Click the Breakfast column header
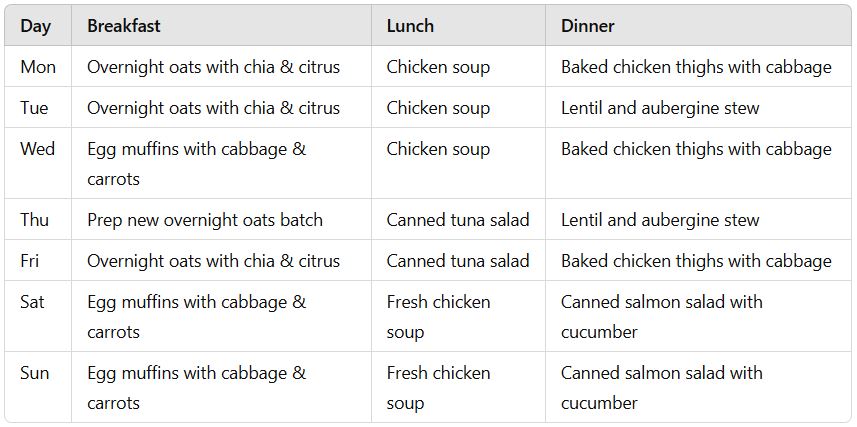Screen dimensions: 857x427 (x=124, y=26)
